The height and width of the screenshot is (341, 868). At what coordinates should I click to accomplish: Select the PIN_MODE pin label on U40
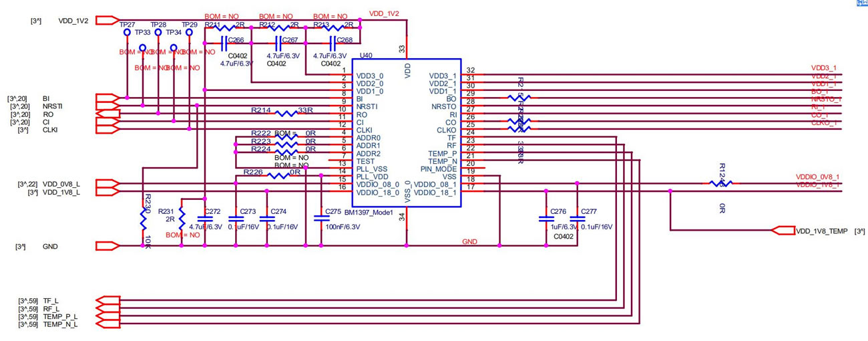tap(439, 170)
